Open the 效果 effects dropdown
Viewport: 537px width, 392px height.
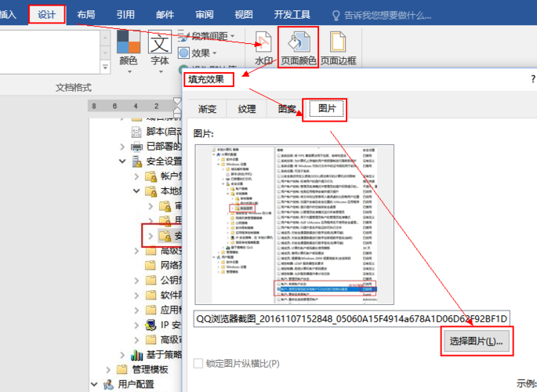(x=198, y=53)
